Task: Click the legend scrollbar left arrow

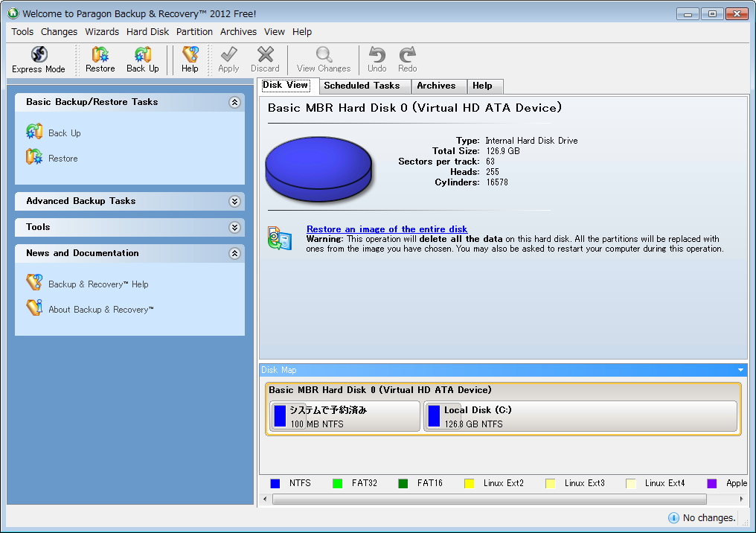Action: (265, 499)
